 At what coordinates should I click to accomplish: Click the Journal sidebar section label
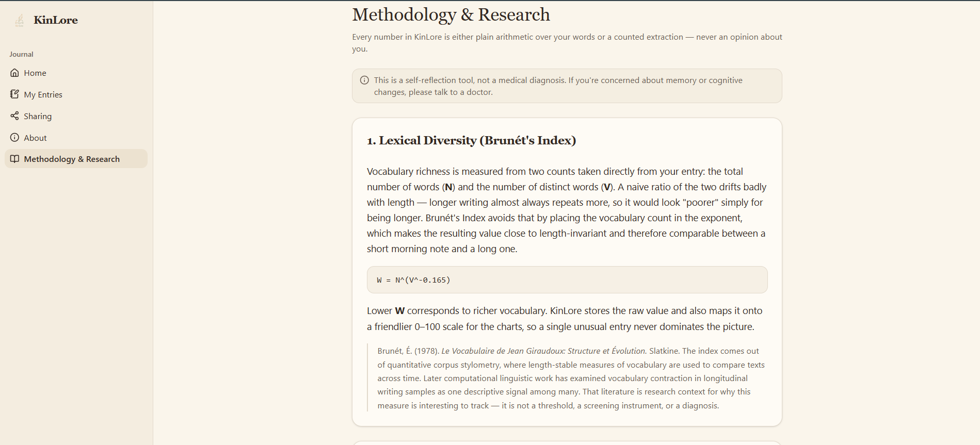(x=21, y=54)
